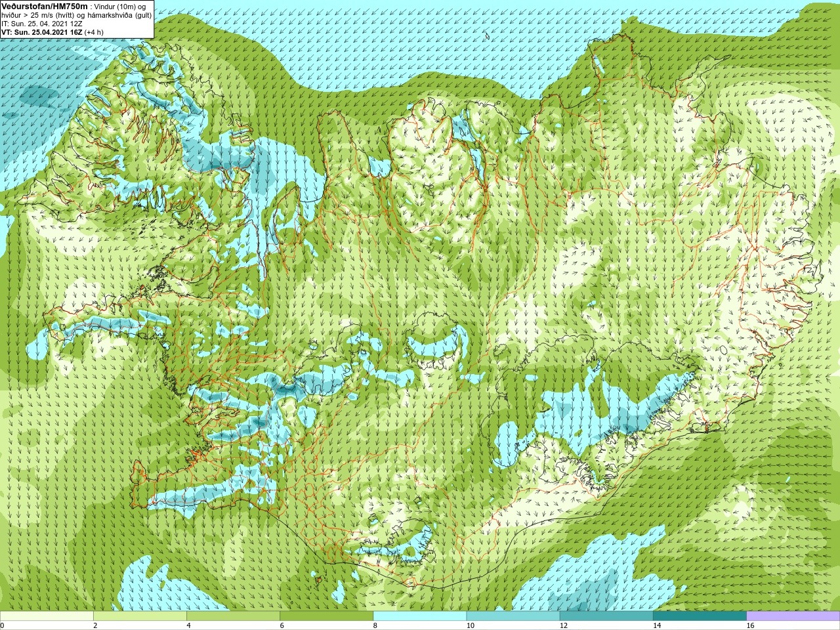
Task: Click the scale label '8'
Action: point(375,625)
